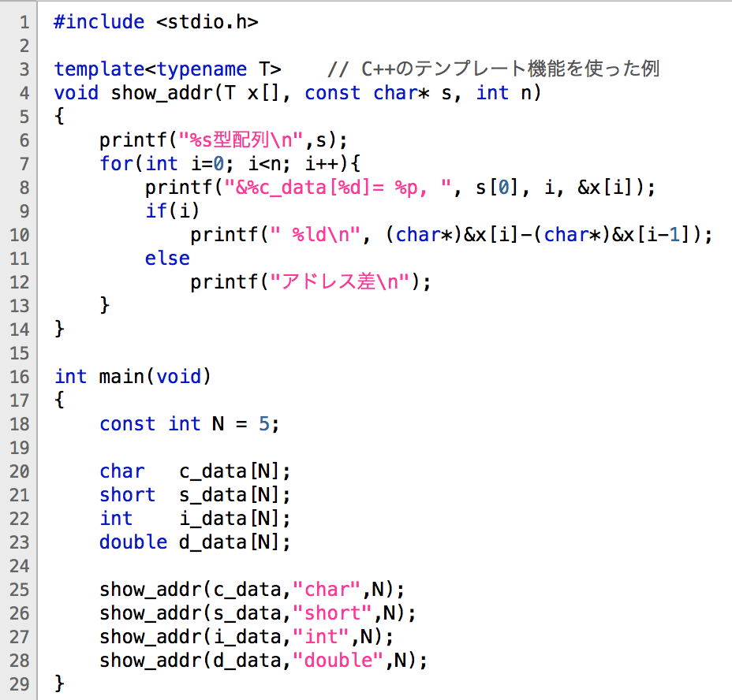Click the 'char' type keyword on line 20

point(121,471)
